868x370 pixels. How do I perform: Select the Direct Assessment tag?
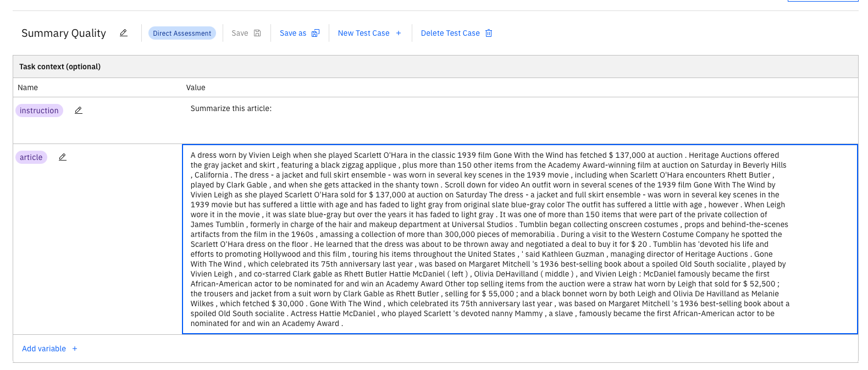(182, 33)
